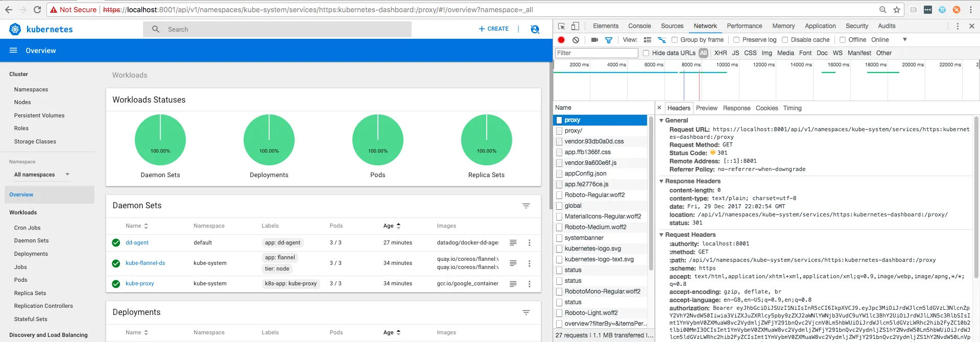
Task: Click the Daemon Sets status pie chart
Action: pos(160,140)
